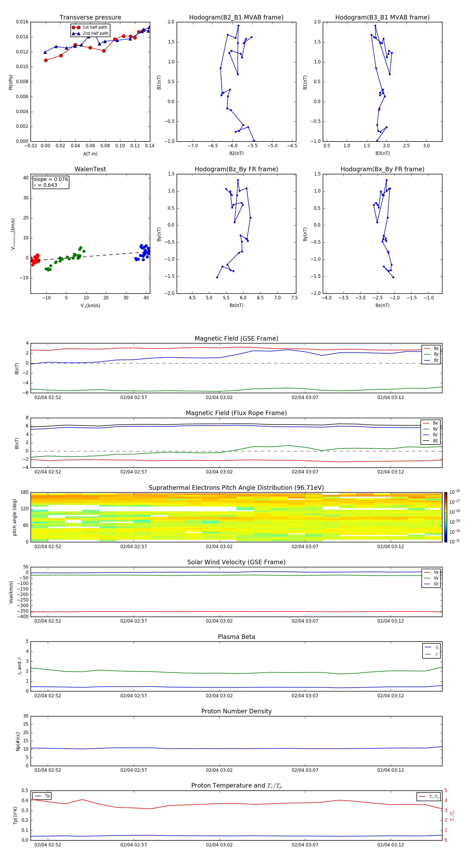Select the Tp legend entry in temperature plot

(42, 796)
